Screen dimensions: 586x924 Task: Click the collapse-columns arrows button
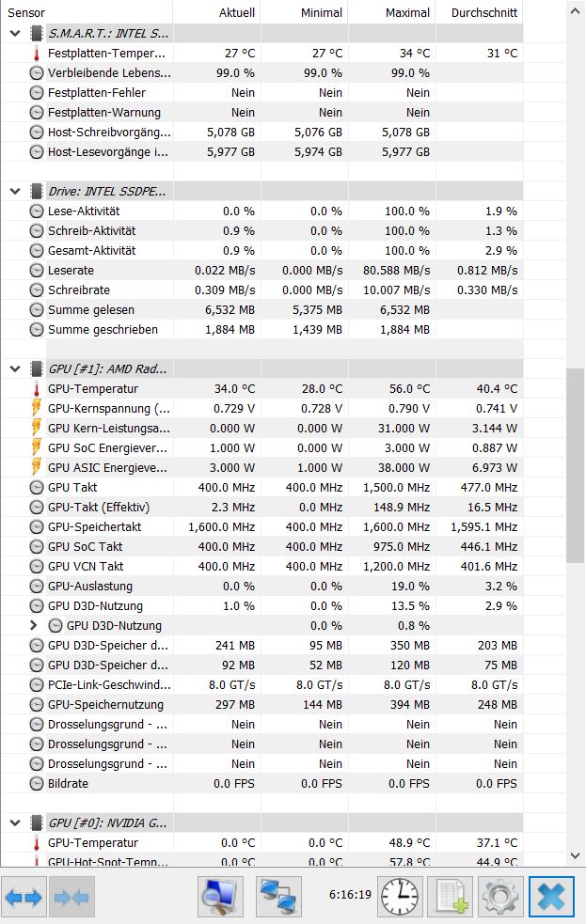[71, 898]
